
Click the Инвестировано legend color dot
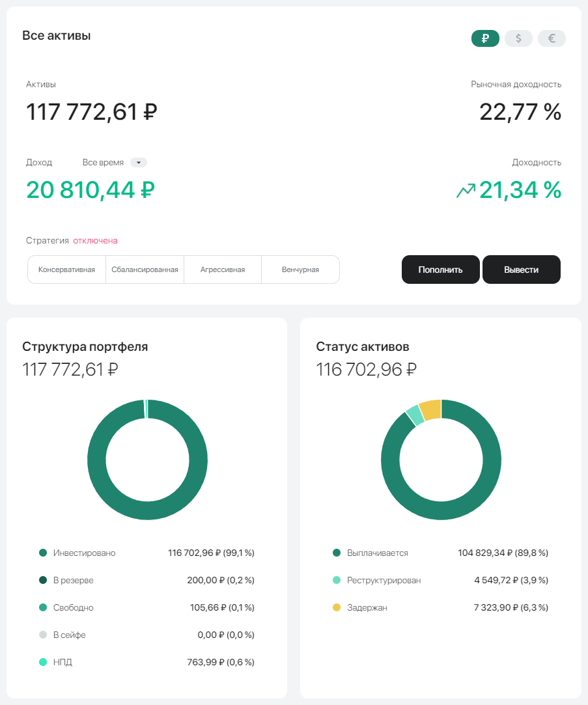43,553
